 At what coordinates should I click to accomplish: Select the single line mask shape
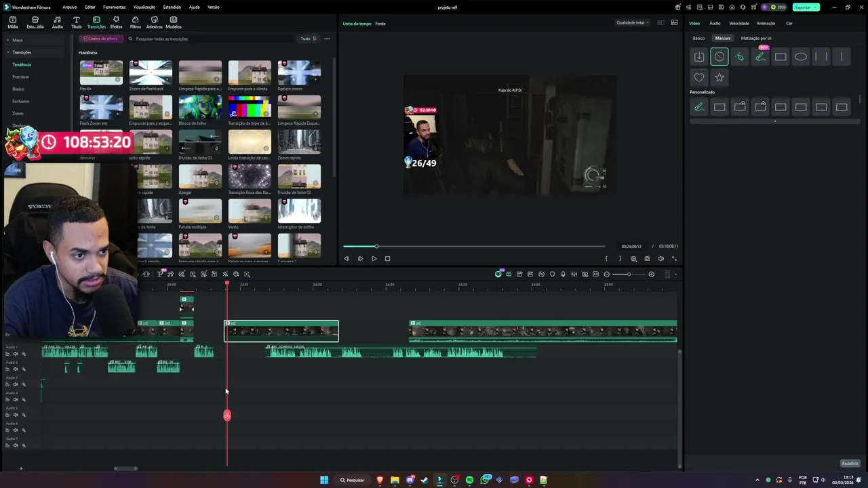(842, 57)
